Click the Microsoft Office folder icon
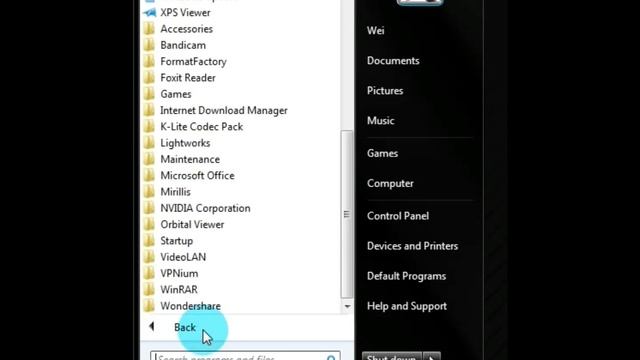The image size is (640, 360). pos(149,176)
